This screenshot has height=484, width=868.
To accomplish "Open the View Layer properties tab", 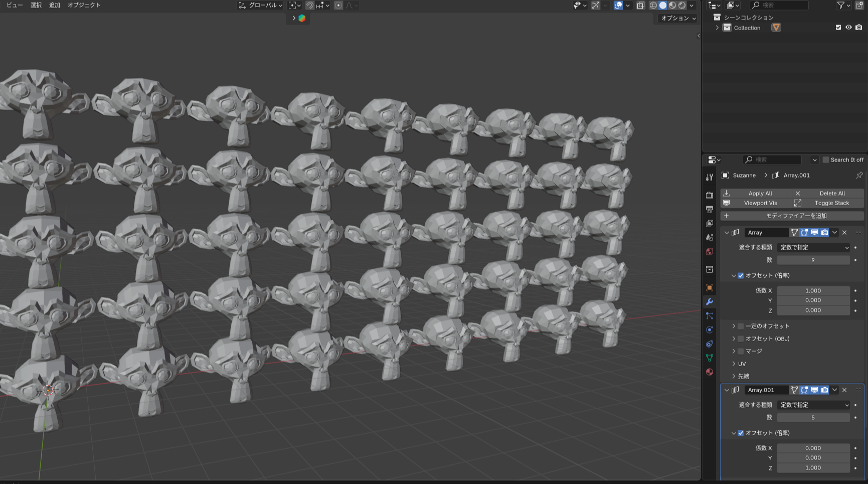I will 710,223.
